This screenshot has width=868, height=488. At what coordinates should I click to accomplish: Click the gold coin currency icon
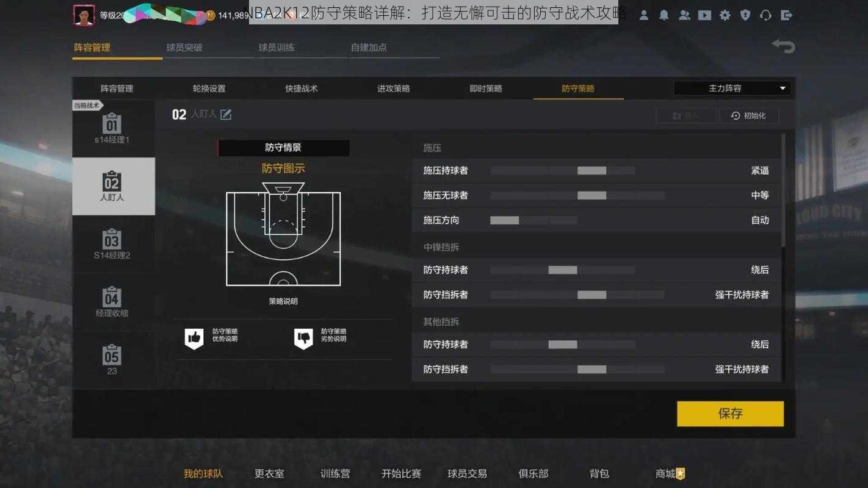(x=211, y=16)
